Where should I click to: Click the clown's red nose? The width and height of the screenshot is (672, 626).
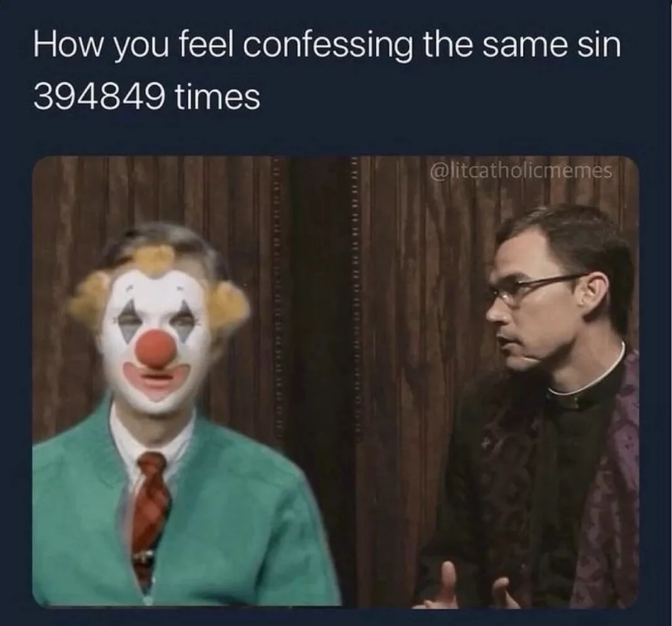click(x=156, y=348)
